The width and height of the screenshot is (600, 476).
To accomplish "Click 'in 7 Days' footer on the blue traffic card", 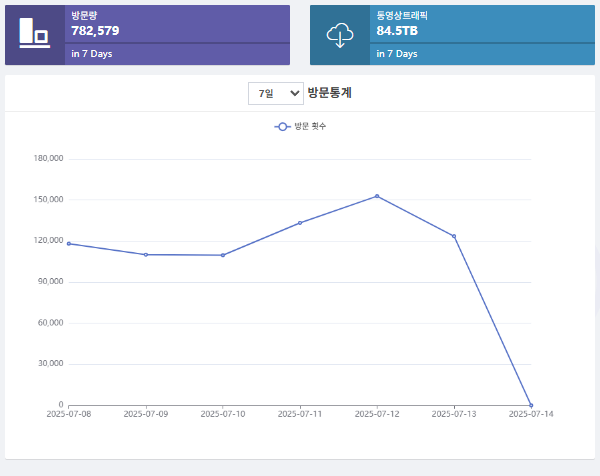I will (x=397, y=54).
